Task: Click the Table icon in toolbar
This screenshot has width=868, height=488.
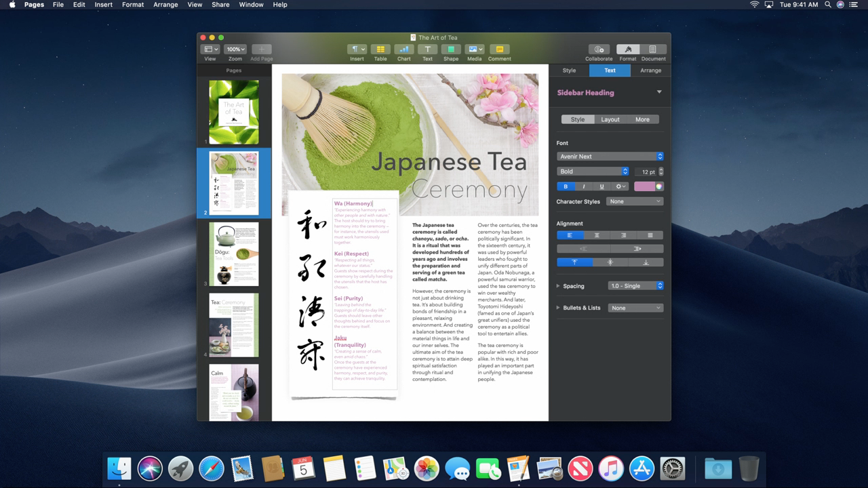Action: [x=380, y=49]
